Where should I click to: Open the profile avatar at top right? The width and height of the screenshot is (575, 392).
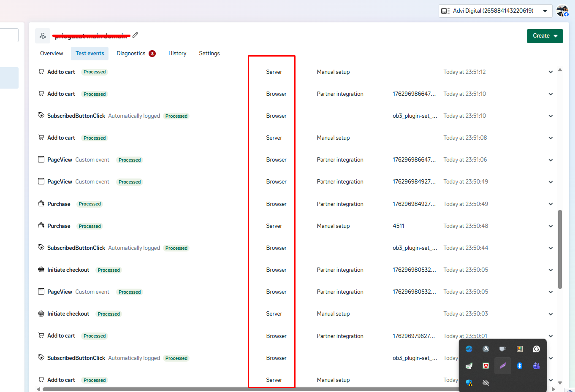(562, 11)
